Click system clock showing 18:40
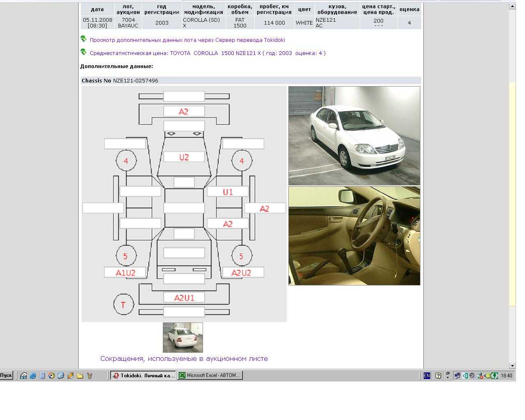Image resolution: width=525 pixels, height=420 pixels. pyautogui.click(x=507, y=375)
